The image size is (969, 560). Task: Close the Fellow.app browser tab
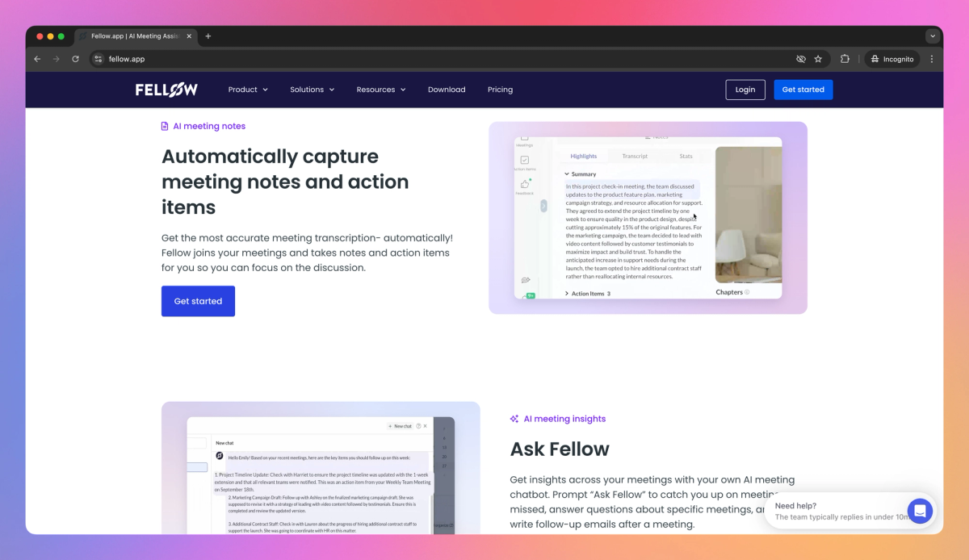(190, 36)
